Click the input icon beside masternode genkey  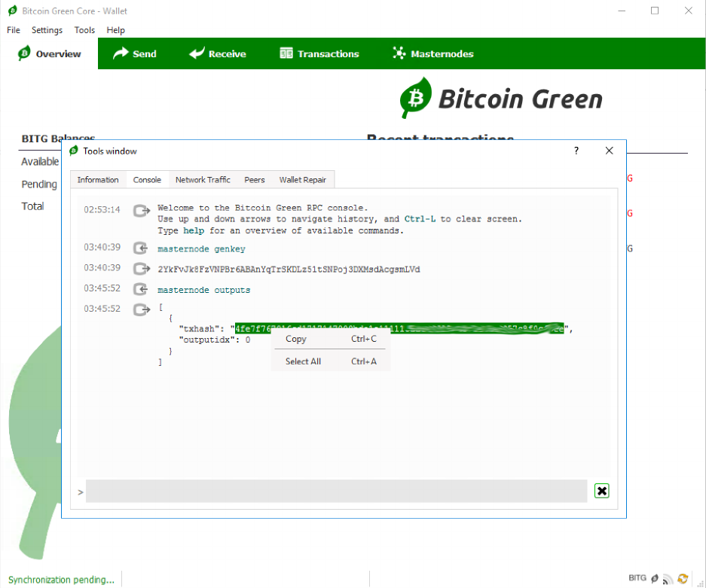[x=141, y=248]
